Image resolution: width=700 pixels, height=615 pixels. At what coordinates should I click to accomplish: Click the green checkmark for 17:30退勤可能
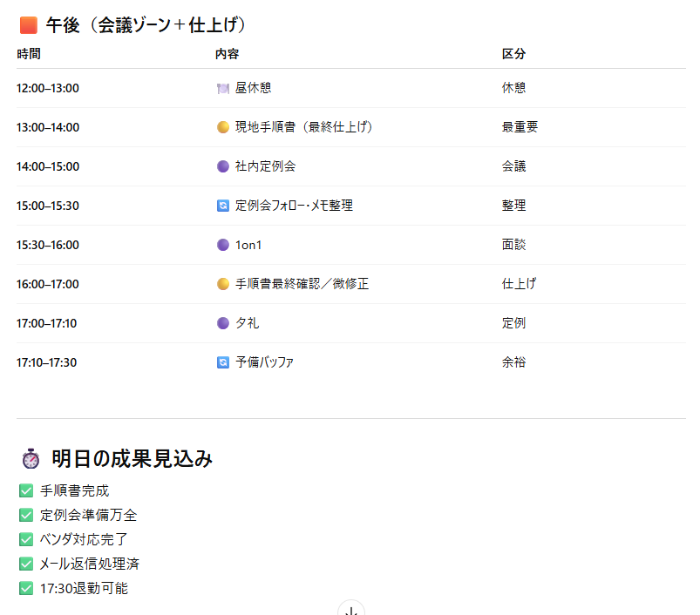tap(26, 588)
